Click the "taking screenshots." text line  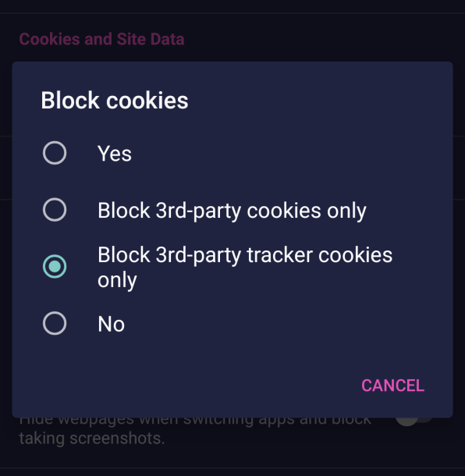[91, 439]
